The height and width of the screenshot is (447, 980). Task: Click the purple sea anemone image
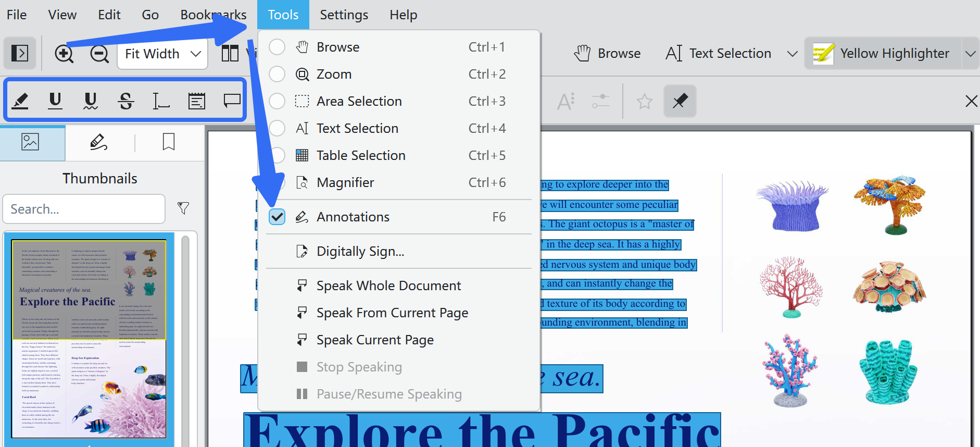[x=792, y=206]
